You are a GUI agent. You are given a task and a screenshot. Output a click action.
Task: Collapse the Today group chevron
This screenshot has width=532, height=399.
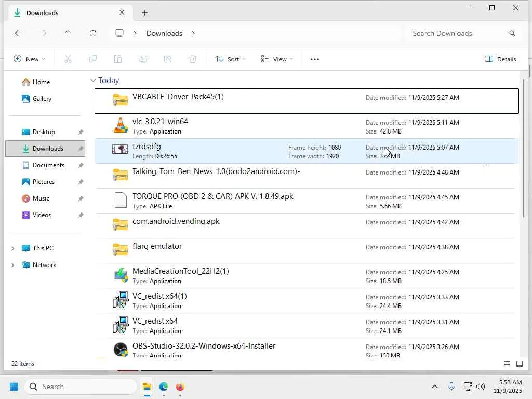pos(93,81)
